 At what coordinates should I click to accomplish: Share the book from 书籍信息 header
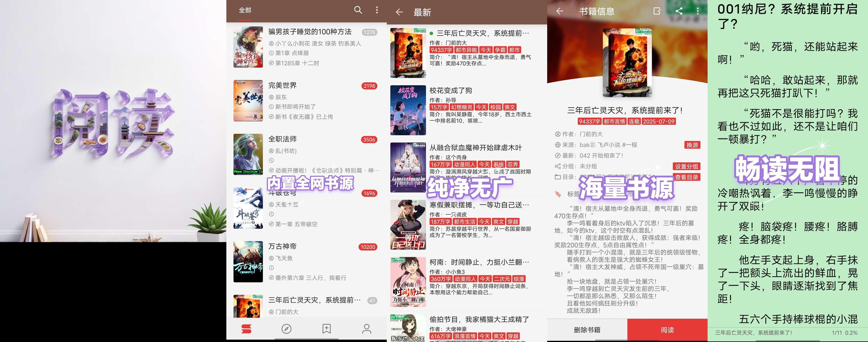[679, 11]
